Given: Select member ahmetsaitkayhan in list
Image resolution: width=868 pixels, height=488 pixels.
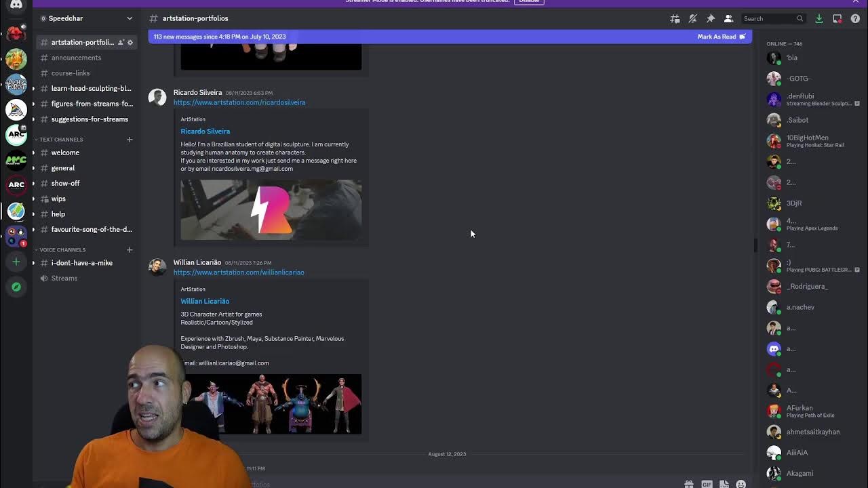Looking at the screenshot, I should 812,432.
